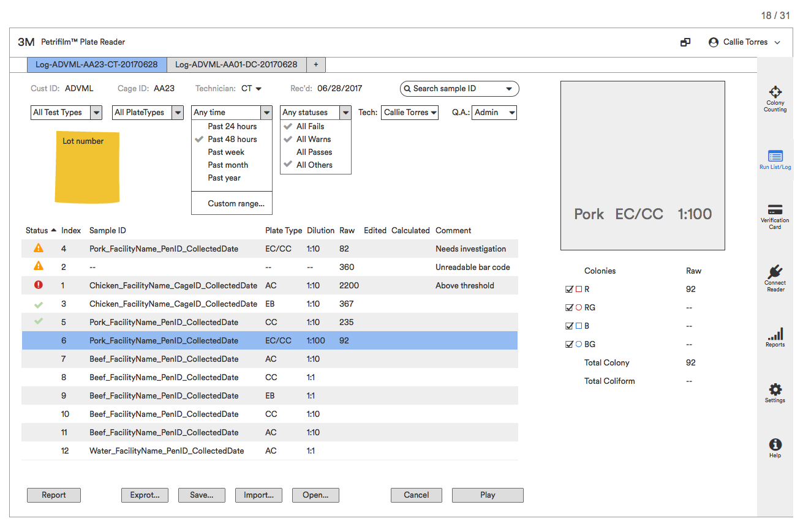The height and width of the screenshot is (532, 803).
Task: Click red error icon on index 1 row
Action: [39, 285]
